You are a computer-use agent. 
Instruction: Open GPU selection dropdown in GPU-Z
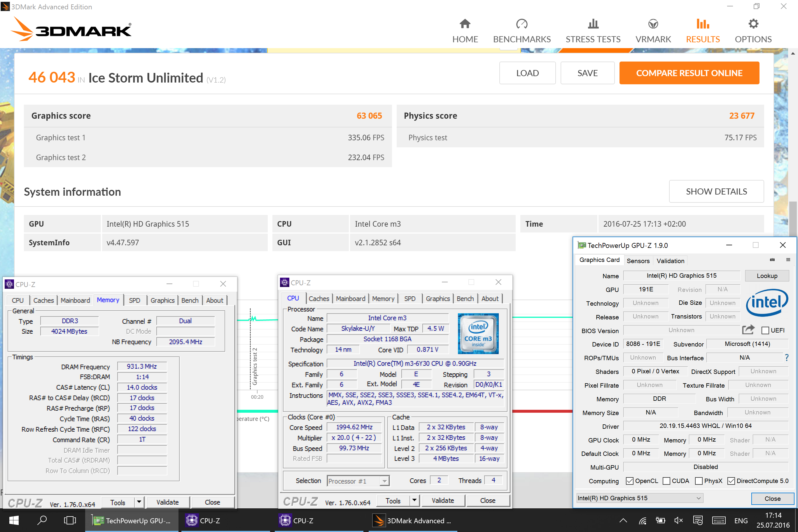tap(640, 498)
